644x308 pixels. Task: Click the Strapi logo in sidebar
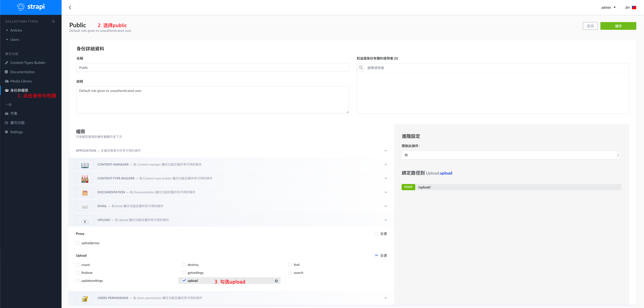pos(31,7)
